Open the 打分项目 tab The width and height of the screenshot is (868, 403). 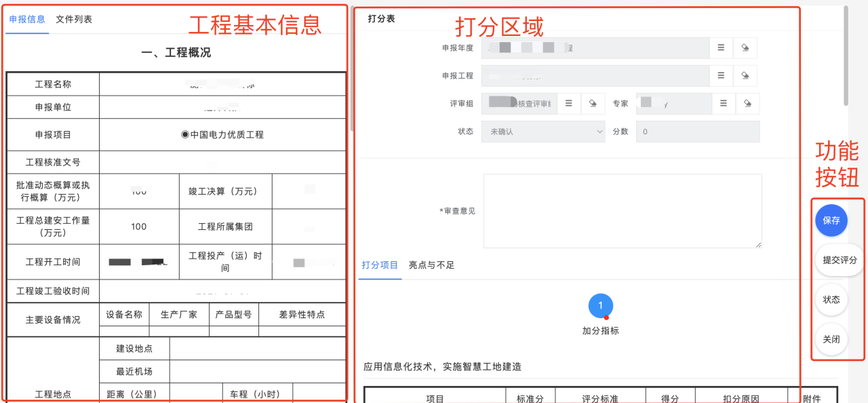point(380,265)
